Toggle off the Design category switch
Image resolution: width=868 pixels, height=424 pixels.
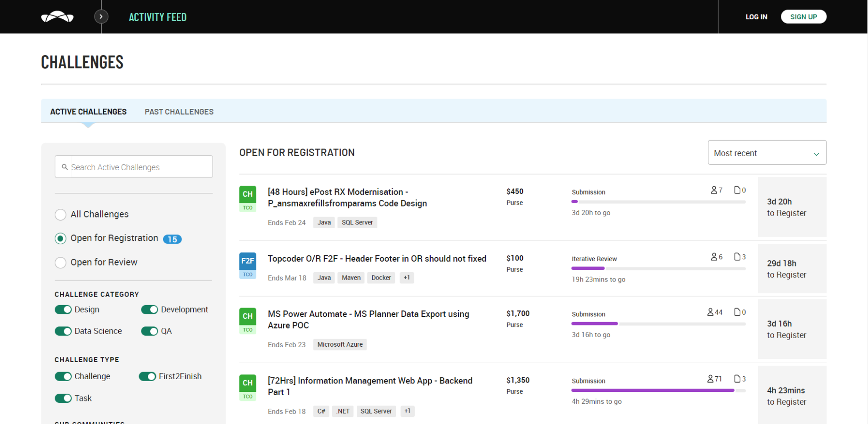click(63, 310)
